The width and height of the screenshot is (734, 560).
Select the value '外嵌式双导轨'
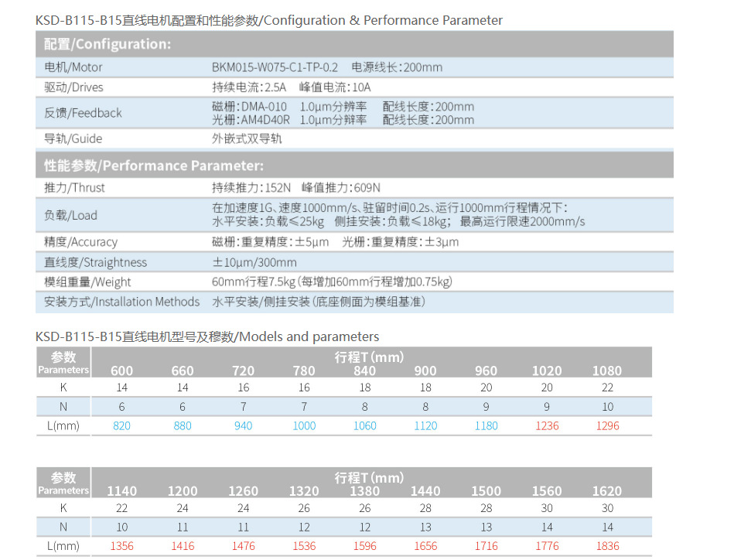[247, 138]
